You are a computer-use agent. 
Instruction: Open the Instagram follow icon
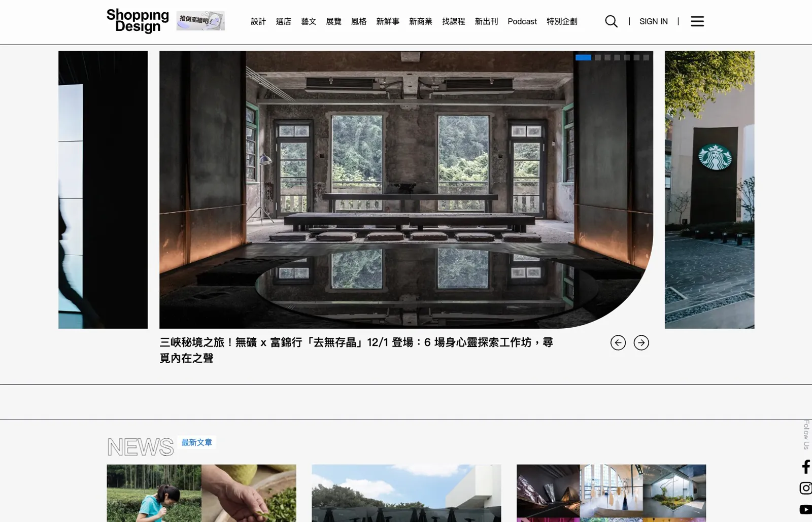(x=806, y=488)
